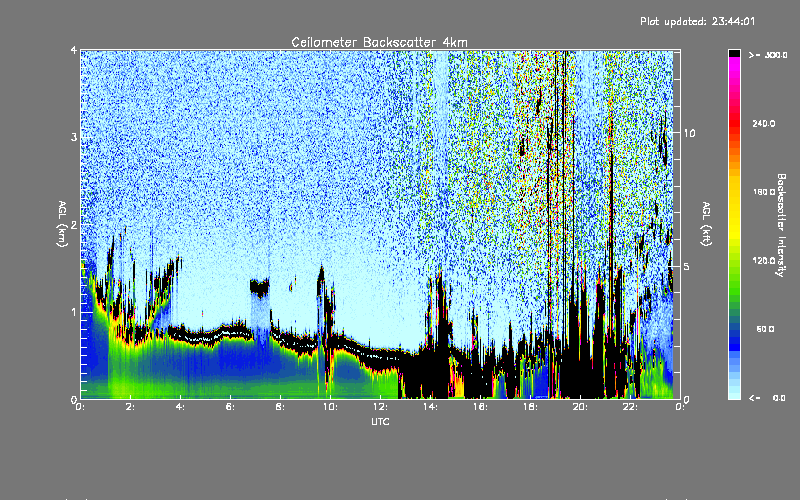
Task: Click the "<= 0.0" colorbar label
Action: [767, 398]
